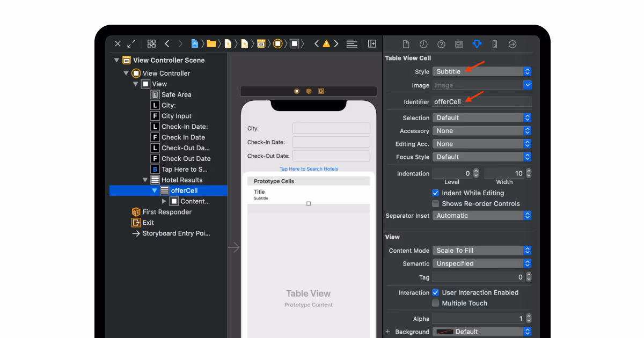This screenshot has width=644, height=338.
Task: Open the Quick Help inspector tab
Action: [x=441, y=44]
